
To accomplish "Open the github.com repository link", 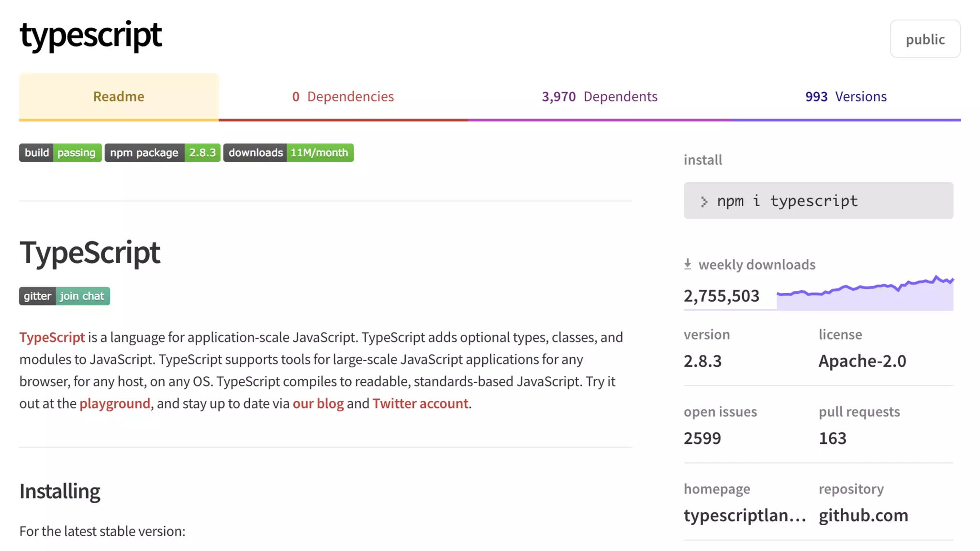I will tap(863, 515).
